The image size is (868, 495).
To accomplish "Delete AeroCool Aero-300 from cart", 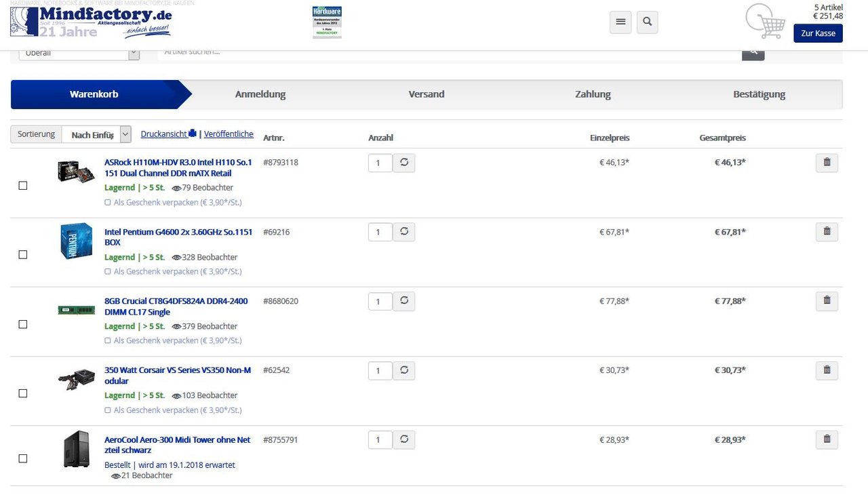I will tap(827, 440).
